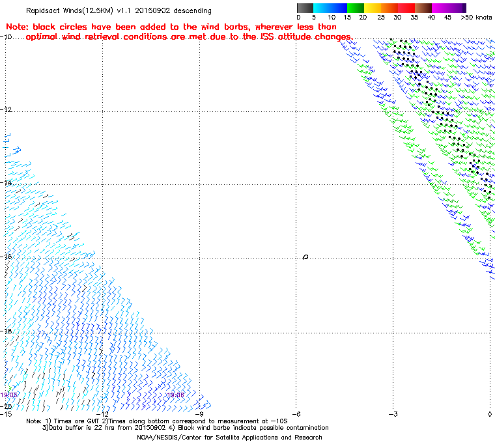This screenshot has width=495, height=448.
Task: Click the longitude label '0' at bottom right
Action: pyautogui.click(x=490, y=414)
